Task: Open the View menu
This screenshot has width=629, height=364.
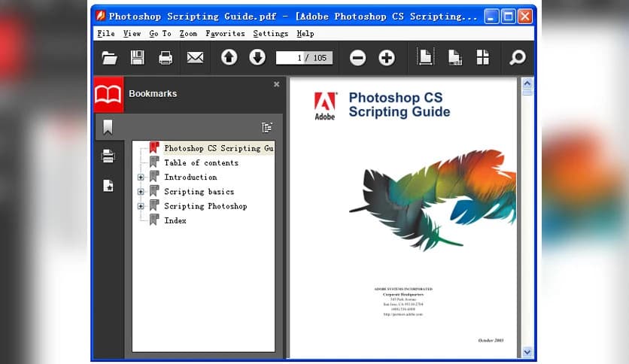Action: (x=132, y=34)
